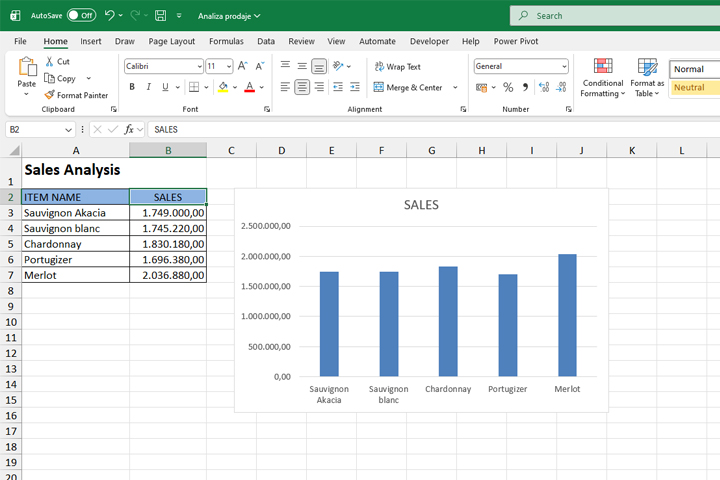The image size is (720, 480).
Task: Expand the General number format dropdown
Action: [564, 66]
